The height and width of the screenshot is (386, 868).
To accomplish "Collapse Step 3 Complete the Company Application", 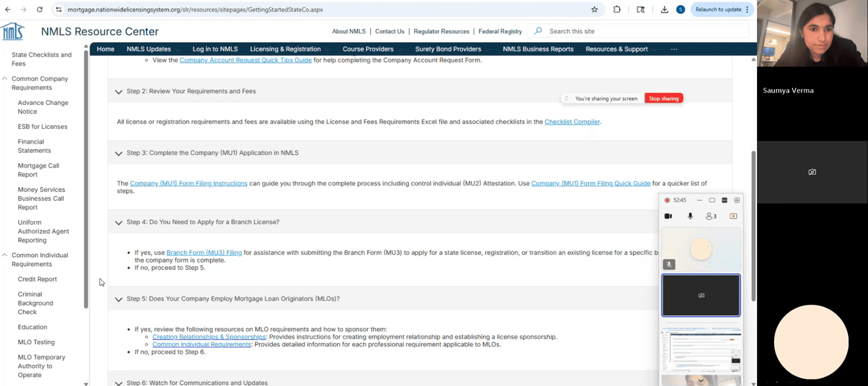I will coord(119,154).
